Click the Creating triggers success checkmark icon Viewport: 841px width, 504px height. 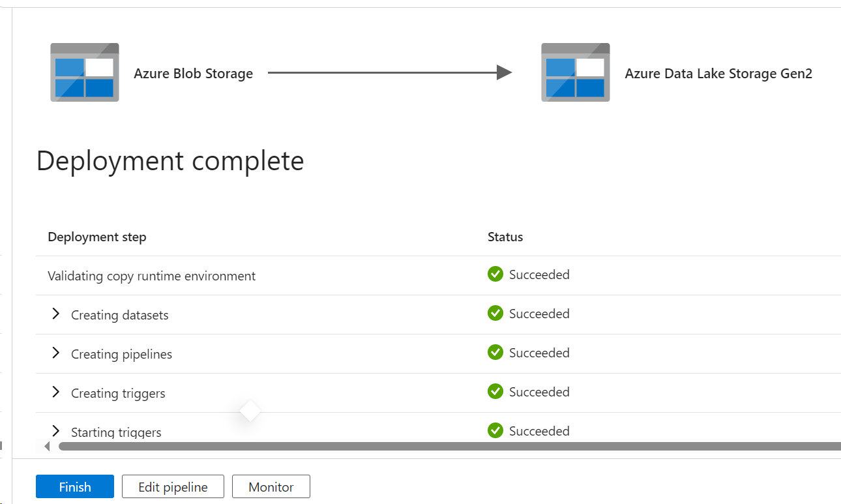(495, 392)
